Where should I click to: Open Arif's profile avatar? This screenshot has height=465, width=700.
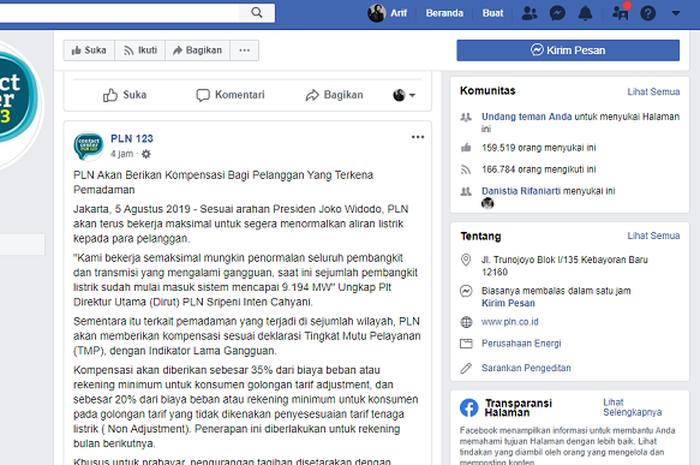click(x=377, y=13)
